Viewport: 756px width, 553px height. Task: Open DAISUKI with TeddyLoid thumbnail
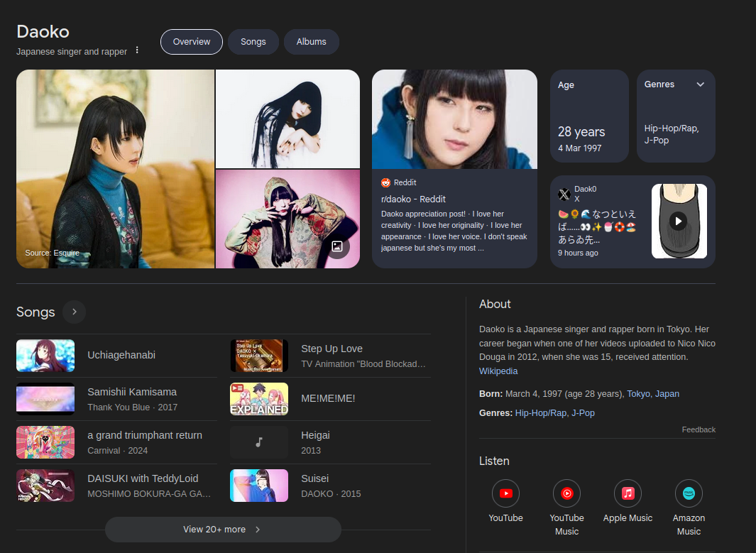(45, 486)
